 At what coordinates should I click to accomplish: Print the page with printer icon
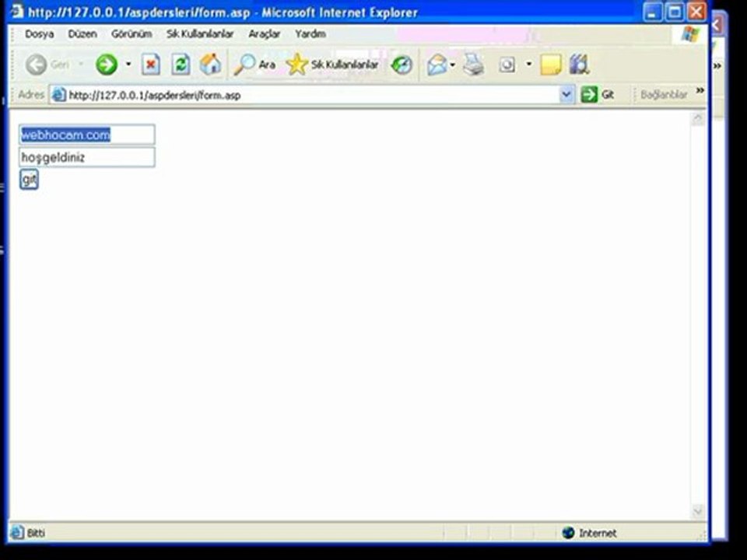(474, 65)
